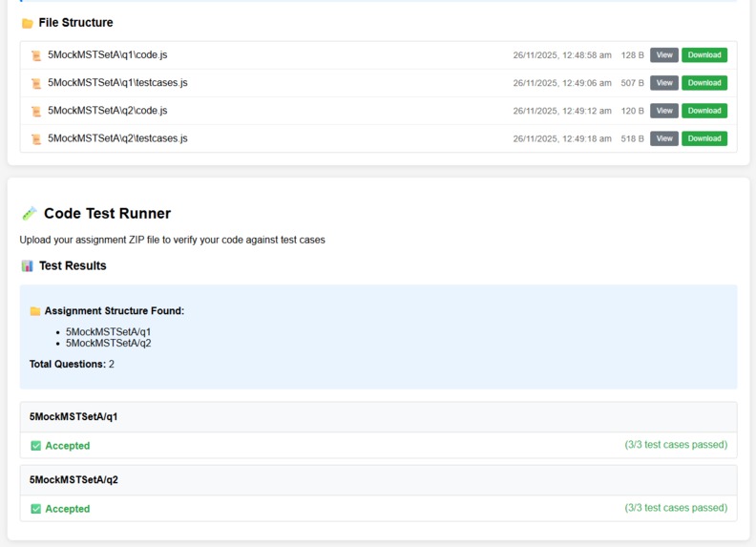Click the green checkmark under 5MockMSTSetA/q2
The height and width of the screenshot is (547, 756).
point(35,509)
